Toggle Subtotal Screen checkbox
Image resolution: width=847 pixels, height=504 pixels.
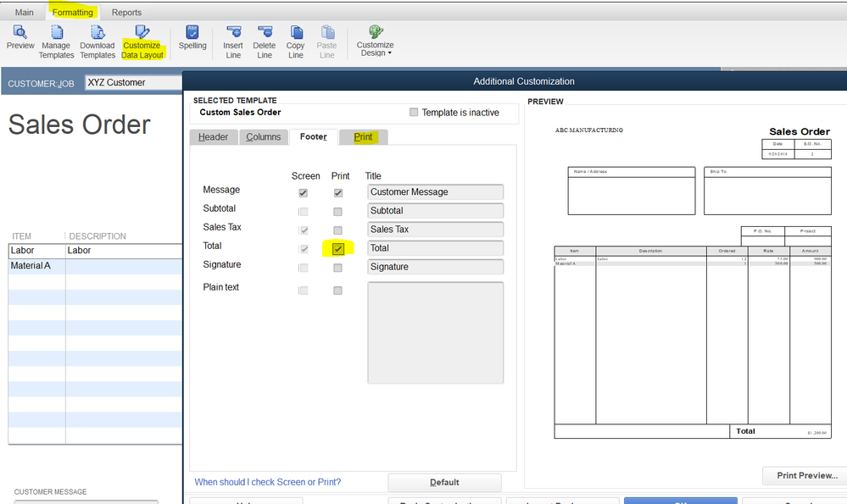[x=304, y=212]
